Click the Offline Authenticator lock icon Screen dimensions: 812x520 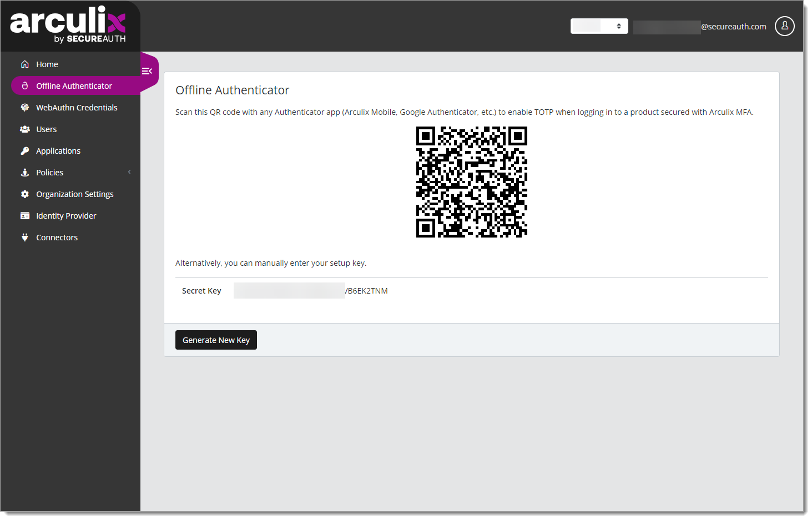[x=25, y=86]
